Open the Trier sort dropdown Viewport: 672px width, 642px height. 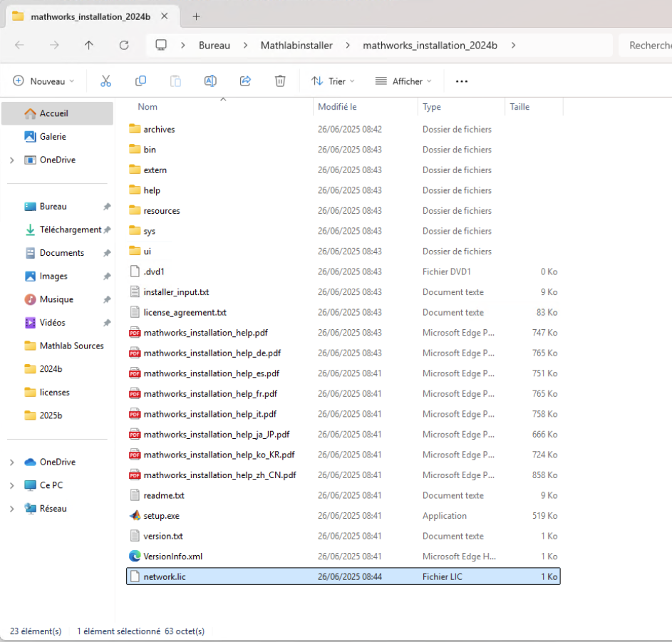click(333, 81)
